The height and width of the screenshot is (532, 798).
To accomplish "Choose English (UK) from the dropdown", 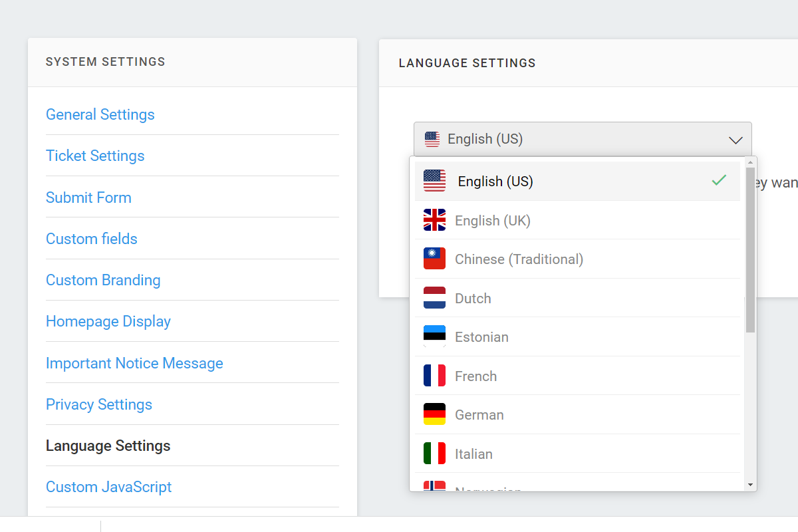I will tap(577, 220).
